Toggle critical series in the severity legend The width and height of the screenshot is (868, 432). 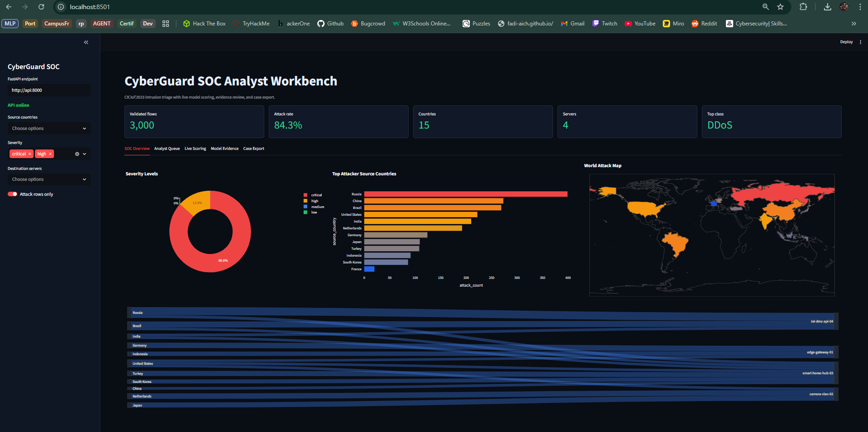313,195
